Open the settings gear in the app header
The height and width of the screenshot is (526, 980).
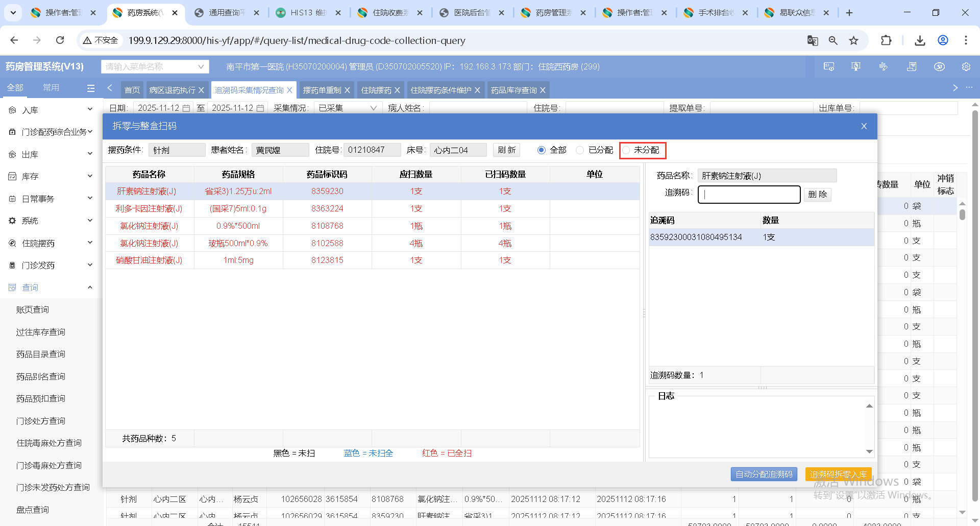pos(966,66)
